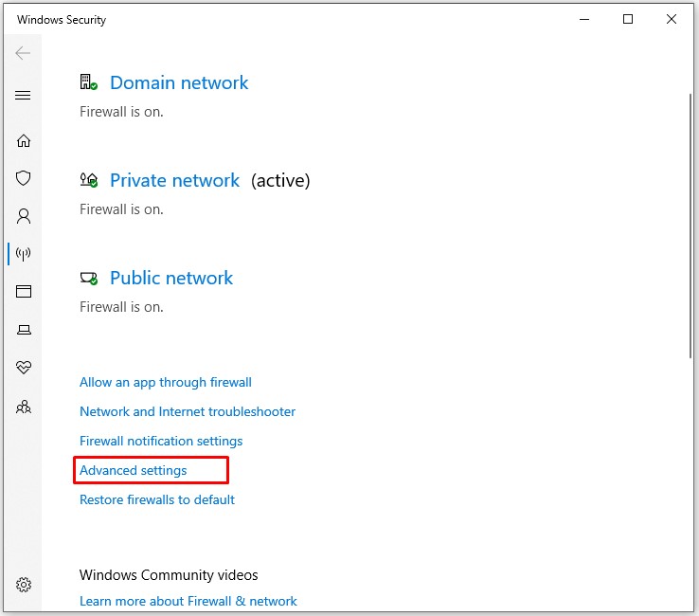
Task: Open Domain network settings
Action: tap(179, 83)
